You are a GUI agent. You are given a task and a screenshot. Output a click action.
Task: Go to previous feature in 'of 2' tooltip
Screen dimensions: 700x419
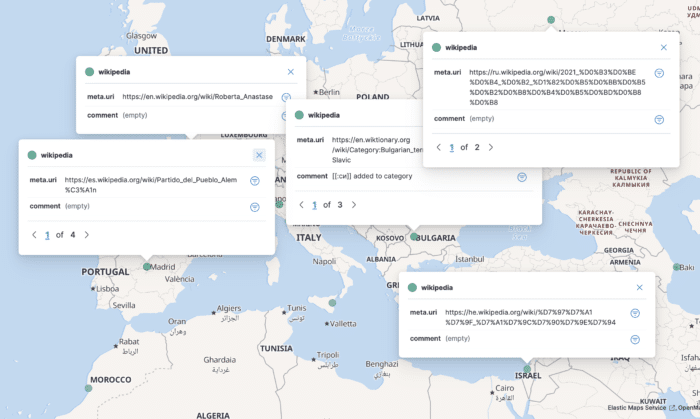pos(438,147)
